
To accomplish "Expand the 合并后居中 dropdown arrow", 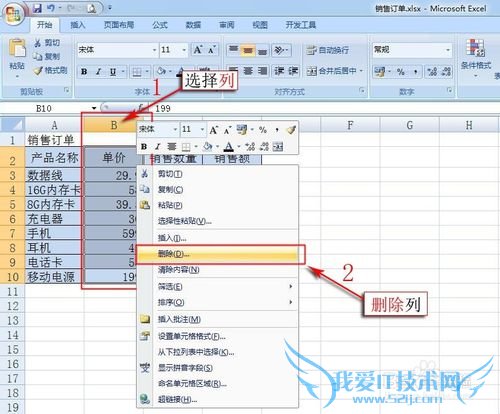I will [x=361, y=71].
